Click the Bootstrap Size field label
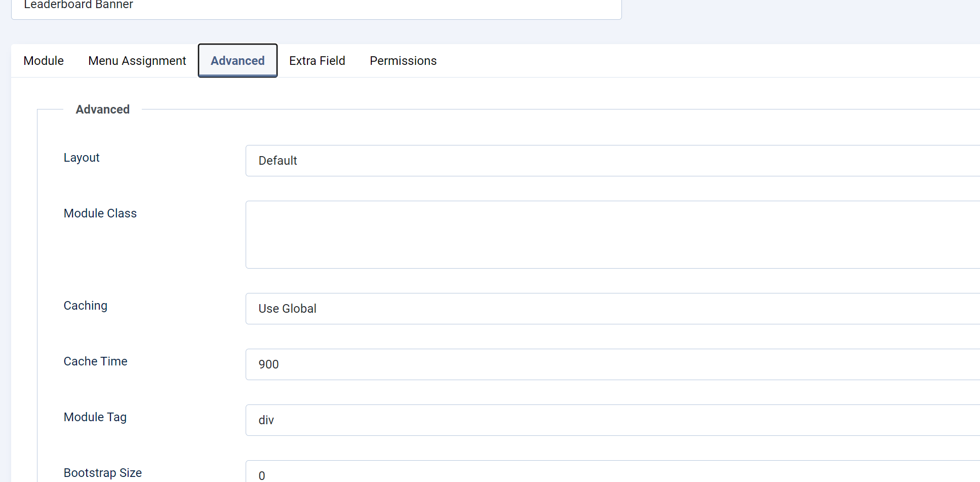 coord(103,473)
